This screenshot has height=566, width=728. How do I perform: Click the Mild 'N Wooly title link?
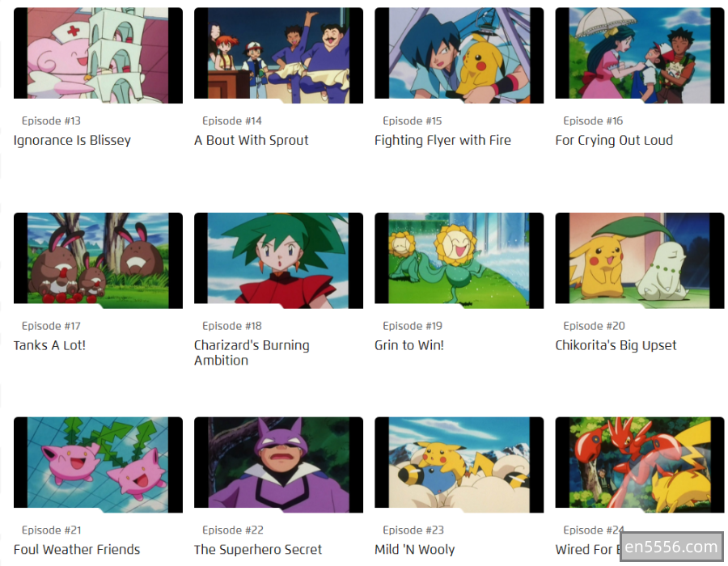(415, 549)
